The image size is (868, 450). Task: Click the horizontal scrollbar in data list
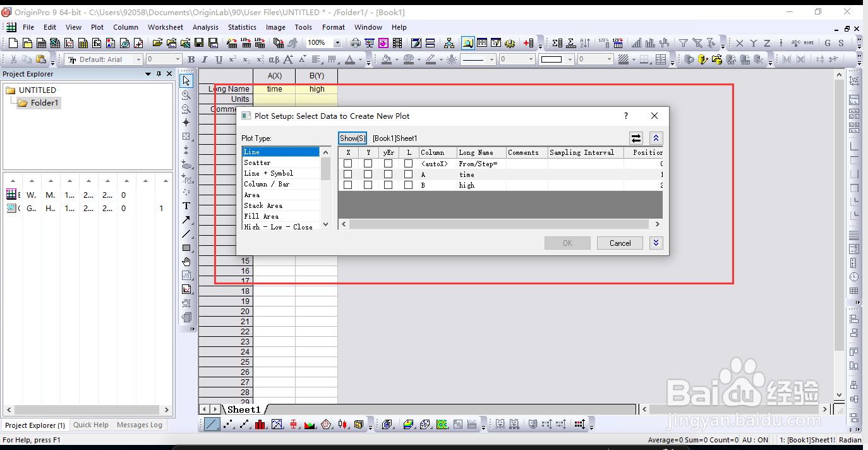(499, 224)
